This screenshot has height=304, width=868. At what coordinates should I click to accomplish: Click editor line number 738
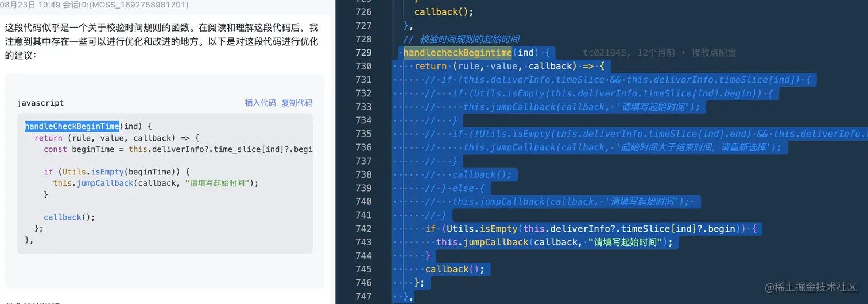(364, 175)
